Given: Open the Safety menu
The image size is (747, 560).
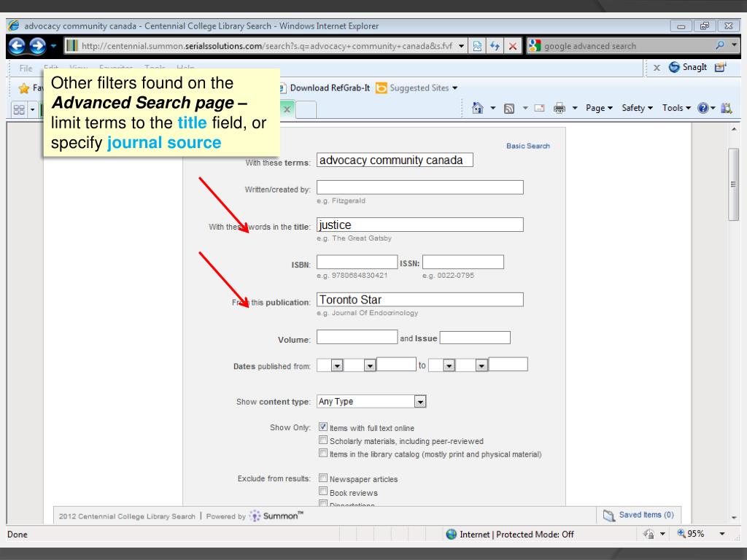Looking at the screenshot, I should (x=637, y=108).
